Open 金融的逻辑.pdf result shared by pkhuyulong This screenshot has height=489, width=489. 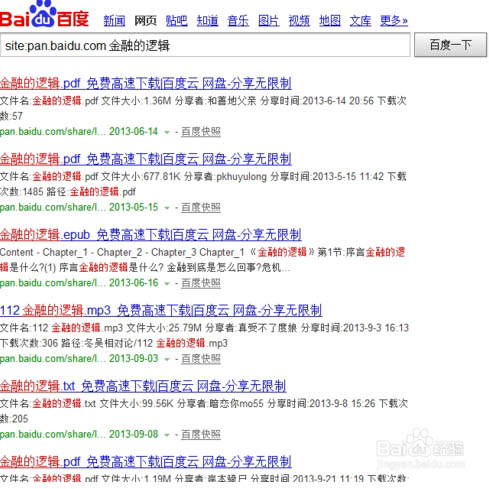click(146, 159)
